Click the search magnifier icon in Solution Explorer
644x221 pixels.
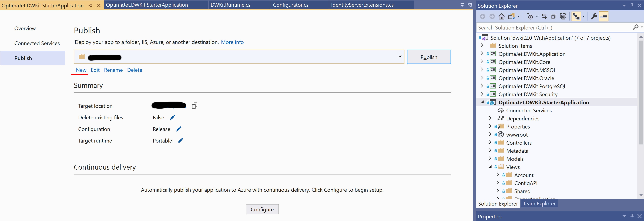point(635,27)
